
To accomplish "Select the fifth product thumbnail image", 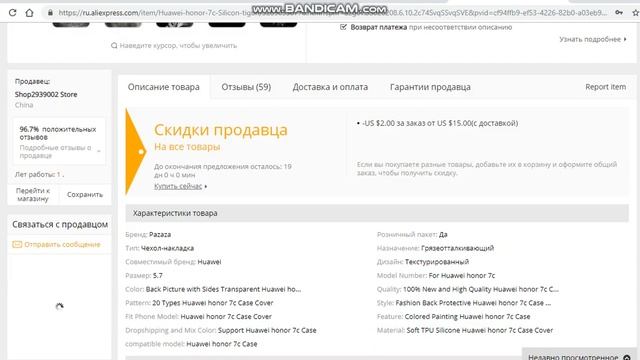I will [278, 24].
